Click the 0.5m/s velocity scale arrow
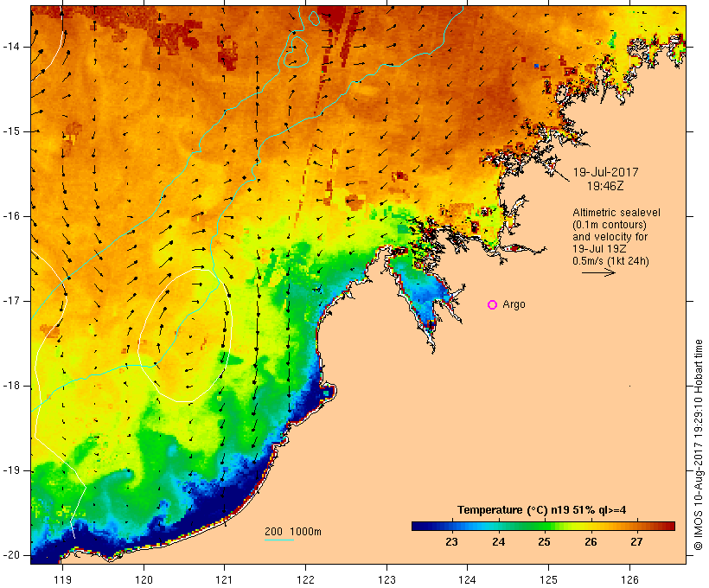The width and height of the screenshot is (709, 588). [598, 272]
